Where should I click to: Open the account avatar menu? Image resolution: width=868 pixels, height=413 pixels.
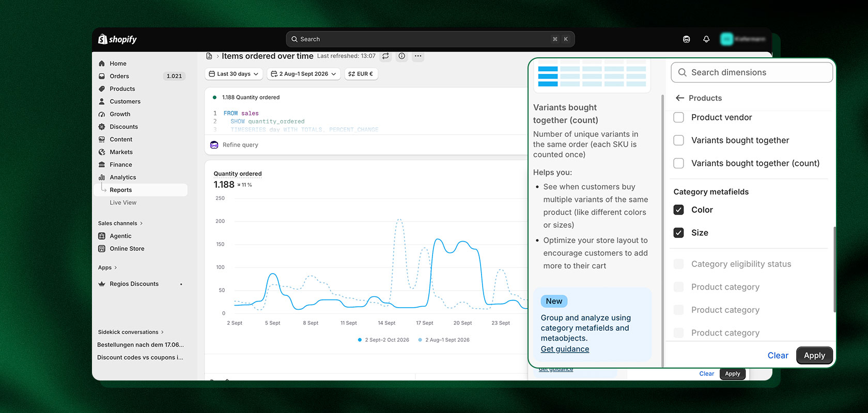click(x=726, y=39)
